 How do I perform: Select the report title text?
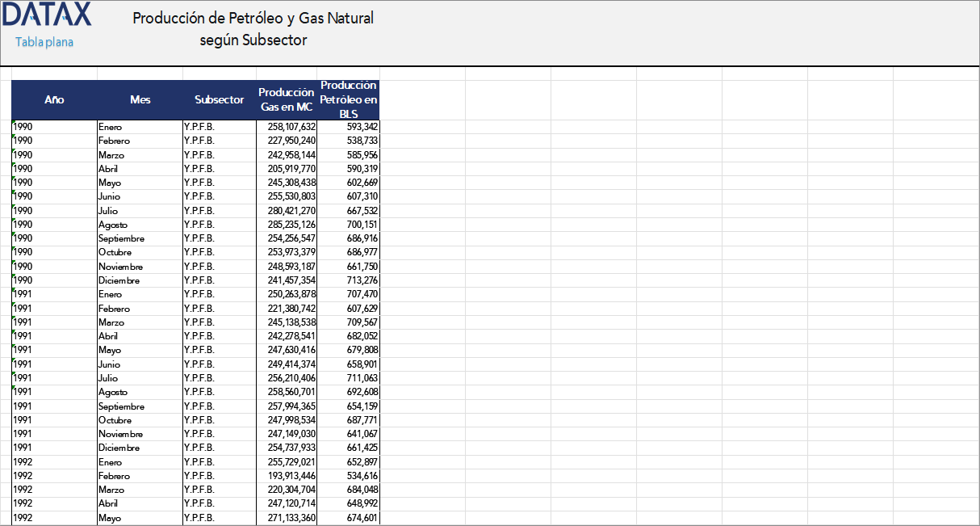coord(253,28)
